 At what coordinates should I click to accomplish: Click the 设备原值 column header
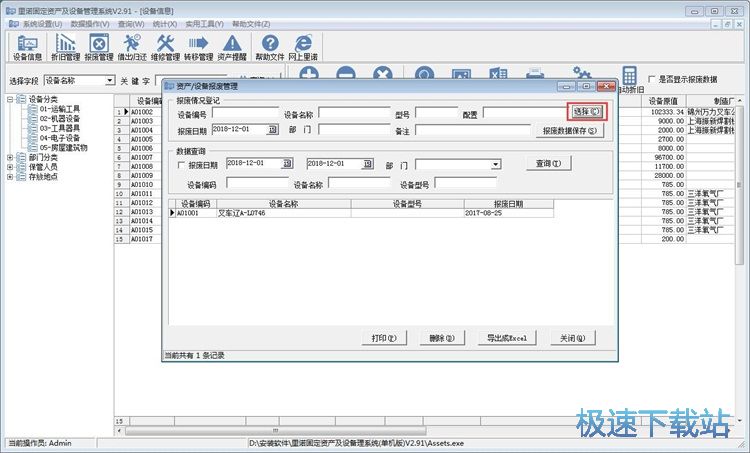[x=663, y=101]
